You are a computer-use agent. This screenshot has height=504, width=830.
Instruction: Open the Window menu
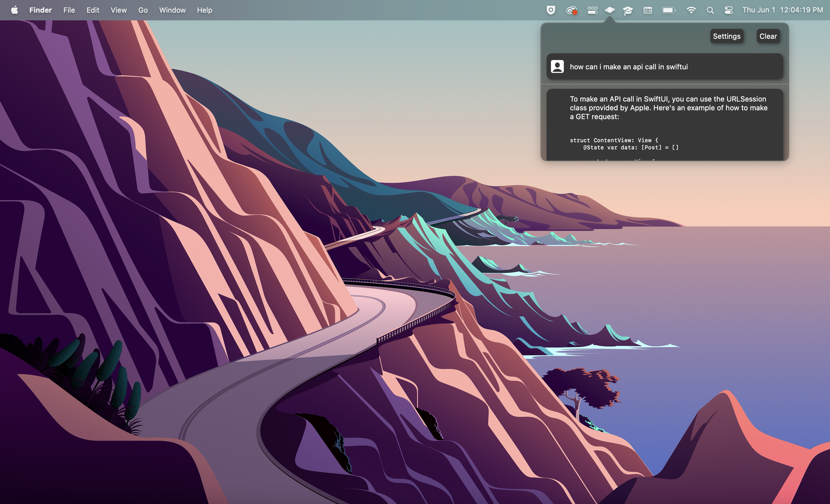(172, 10)
